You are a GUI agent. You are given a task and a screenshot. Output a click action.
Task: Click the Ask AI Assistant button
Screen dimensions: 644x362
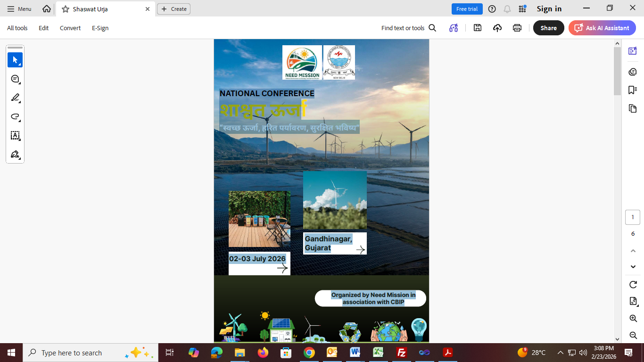click(602, 28)
